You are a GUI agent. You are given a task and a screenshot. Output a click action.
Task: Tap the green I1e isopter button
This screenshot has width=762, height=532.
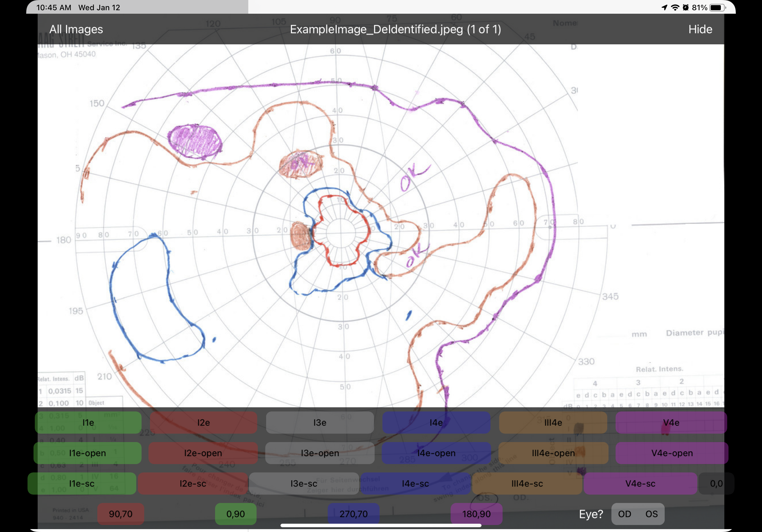(x=88, y=423)
